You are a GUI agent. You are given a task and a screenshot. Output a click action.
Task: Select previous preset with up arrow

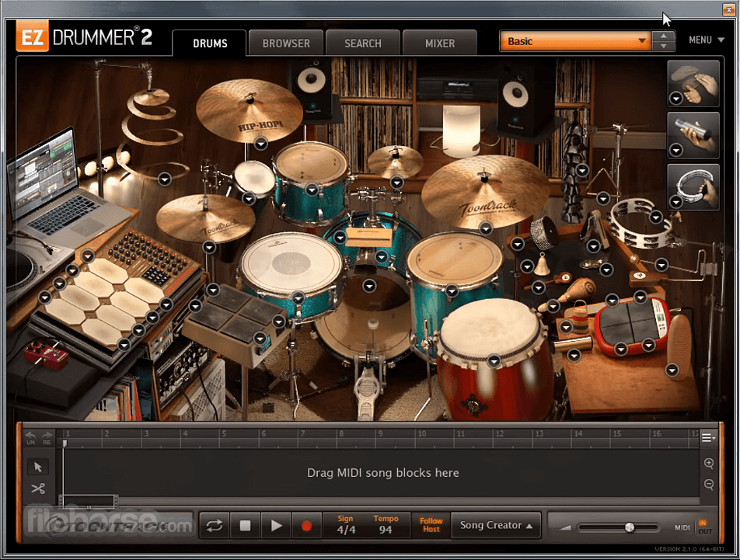click(664, 36)
